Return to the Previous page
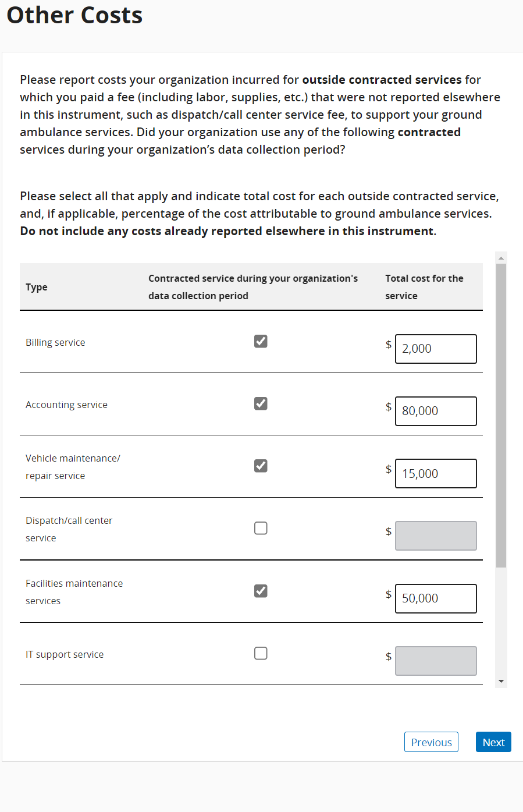 431,742
